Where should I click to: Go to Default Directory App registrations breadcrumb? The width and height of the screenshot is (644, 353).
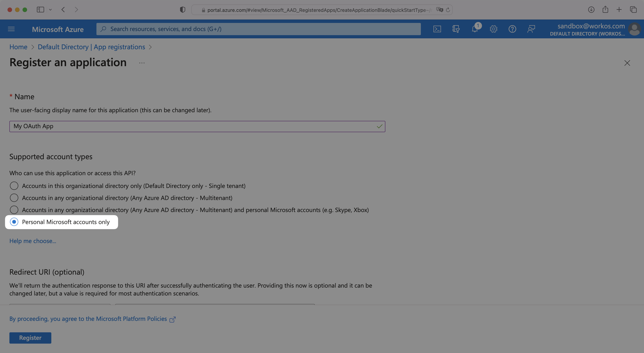[x=91, y=47]
